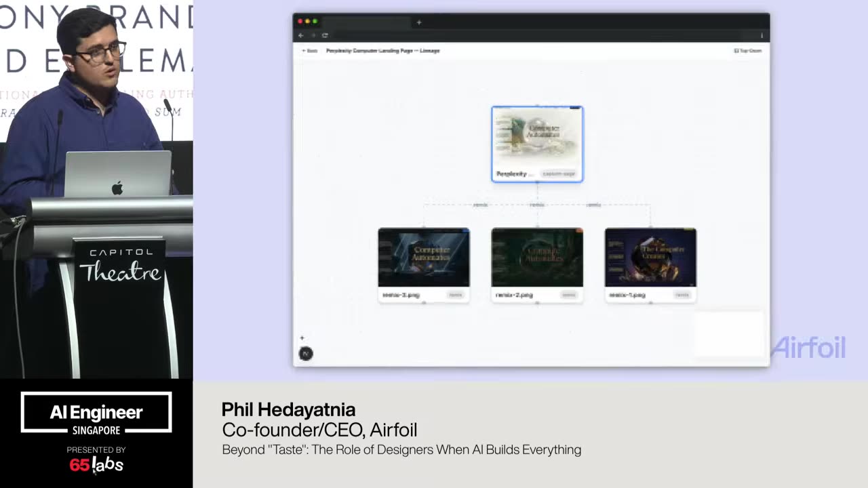Select the Perplexity root node thumbnail

pyautogui.click(x=537, y=136)
